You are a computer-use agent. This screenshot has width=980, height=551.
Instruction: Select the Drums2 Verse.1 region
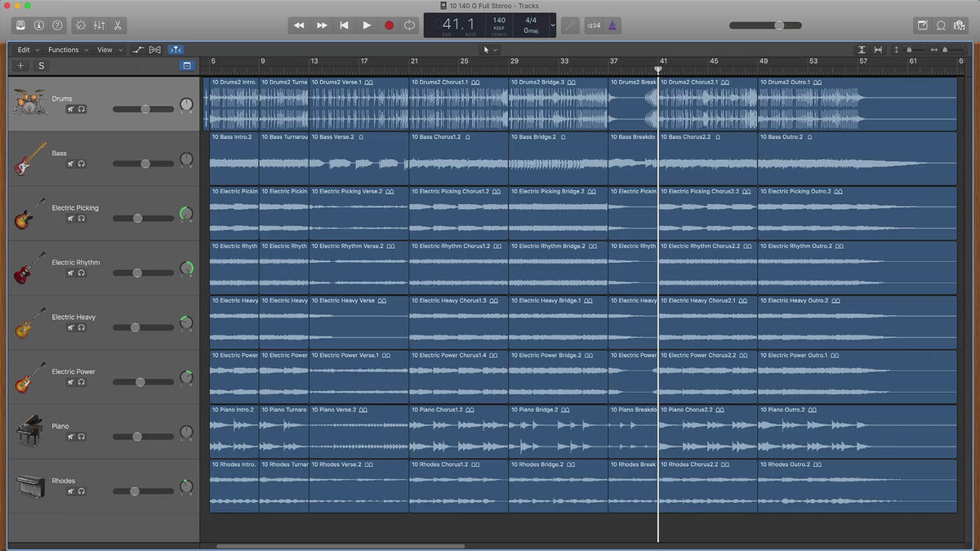359,104
